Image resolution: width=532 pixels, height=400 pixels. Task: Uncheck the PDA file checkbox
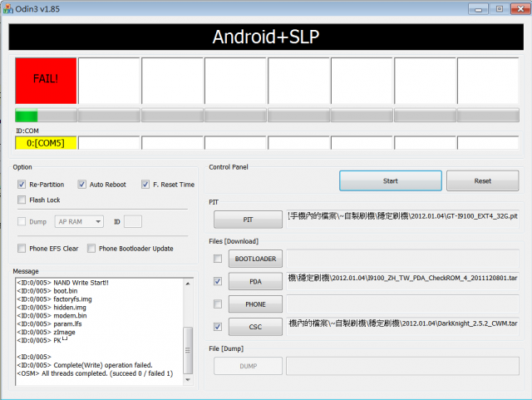218,281
